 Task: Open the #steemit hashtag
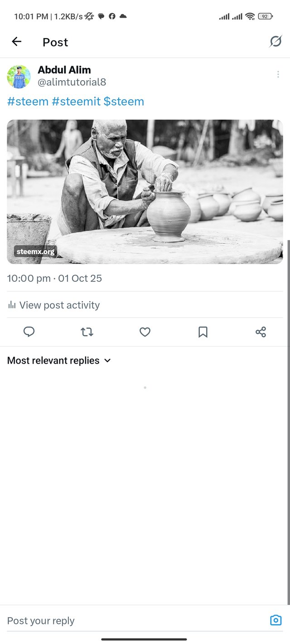click(x=76, y=101)
